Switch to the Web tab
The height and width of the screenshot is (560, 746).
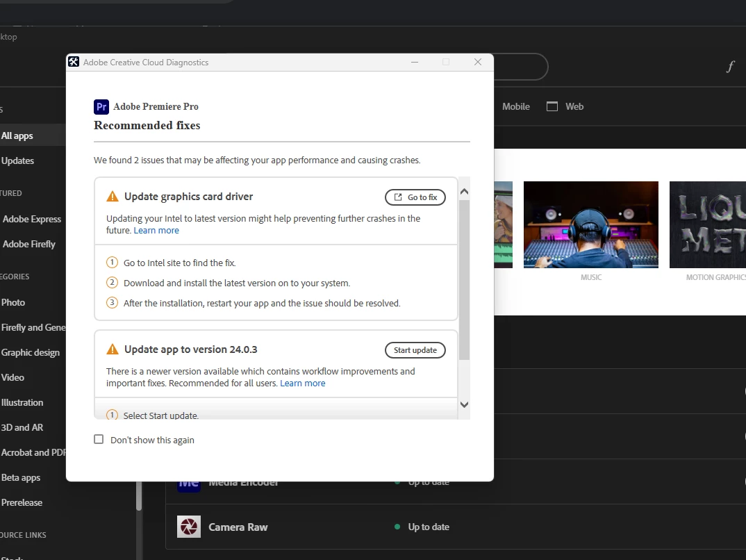click(574, 106)
